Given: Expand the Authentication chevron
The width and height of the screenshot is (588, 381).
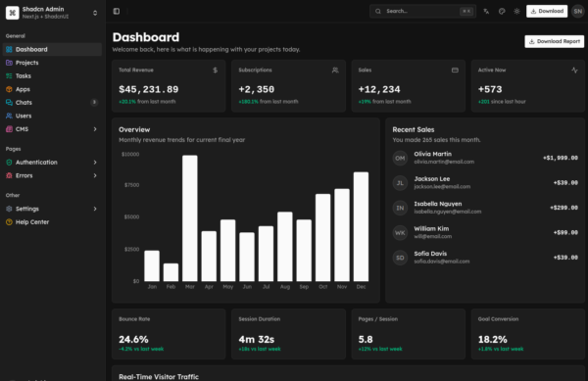Looking at the screenshot, I should (x=95, y=163).
